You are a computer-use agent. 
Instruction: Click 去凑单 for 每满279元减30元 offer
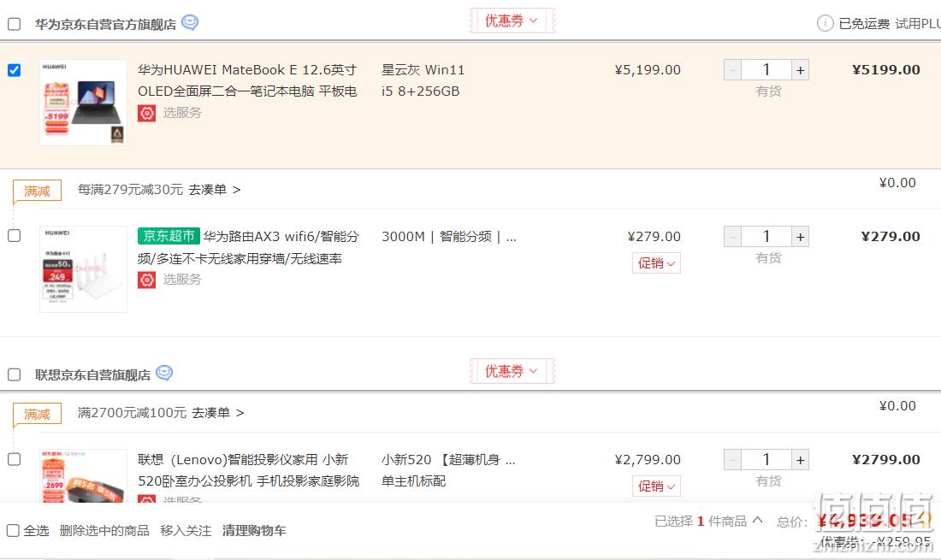pos(214,190)
